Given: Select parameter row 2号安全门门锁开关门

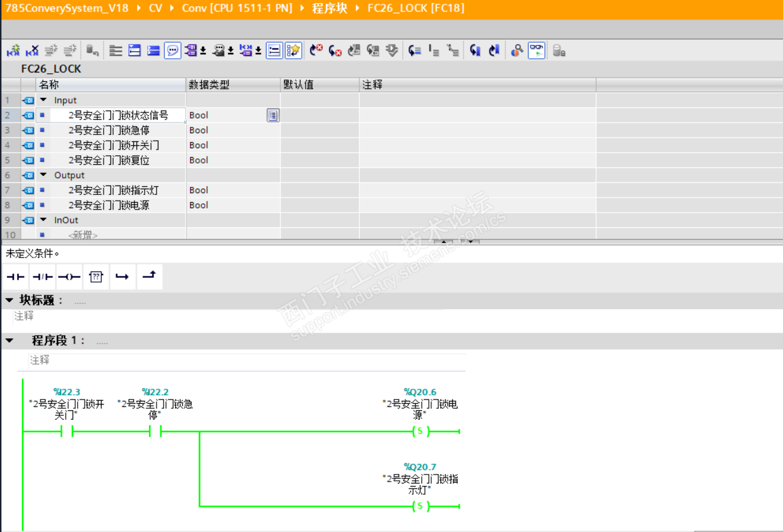Looking at the screenshot, I should click(114, 145).
